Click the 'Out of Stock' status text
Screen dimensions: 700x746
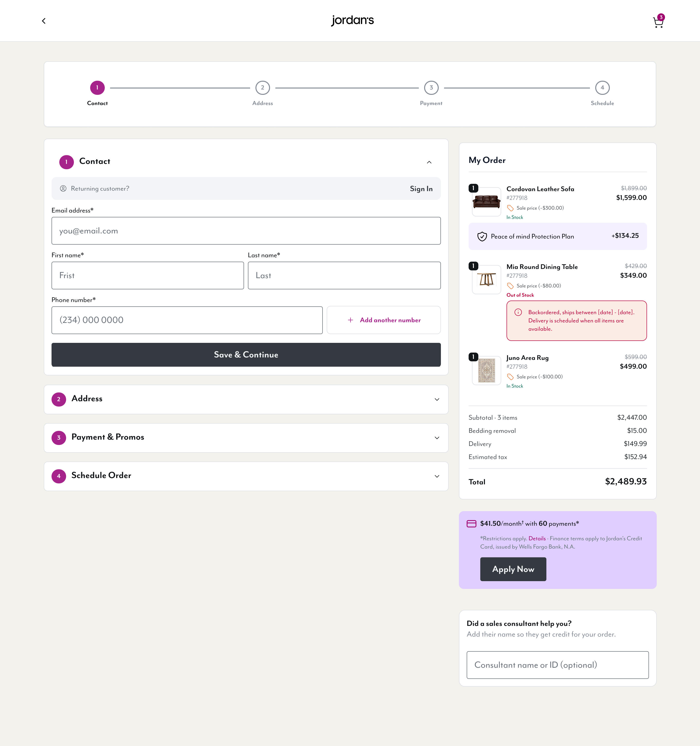[x=520, y=295]
